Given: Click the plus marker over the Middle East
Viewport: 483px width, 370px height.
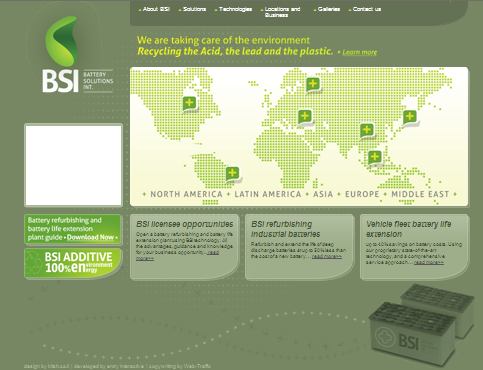Looking at the screenshot, I should tap(305, 116).
